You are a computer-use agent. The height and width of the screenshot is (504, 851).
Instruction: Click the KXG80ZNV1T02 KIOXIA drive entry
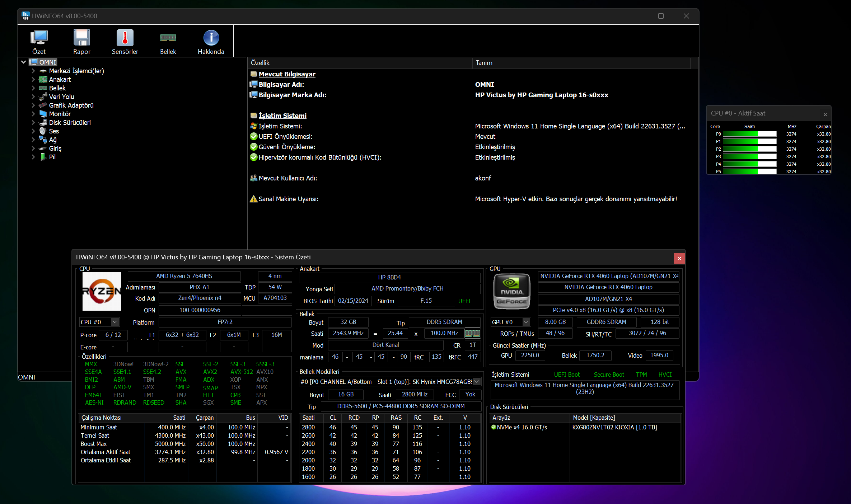(x=614, y=427)
